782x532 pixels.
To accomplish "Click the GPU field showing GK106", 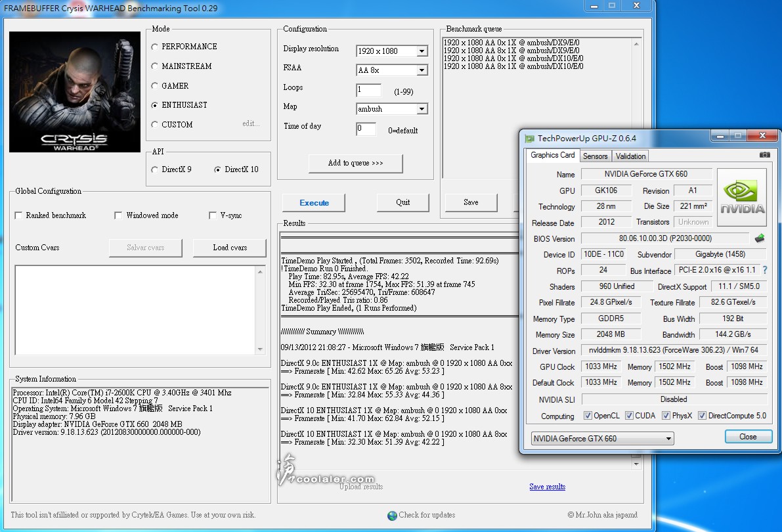I will pyautogui.click(x=606, y=190).
